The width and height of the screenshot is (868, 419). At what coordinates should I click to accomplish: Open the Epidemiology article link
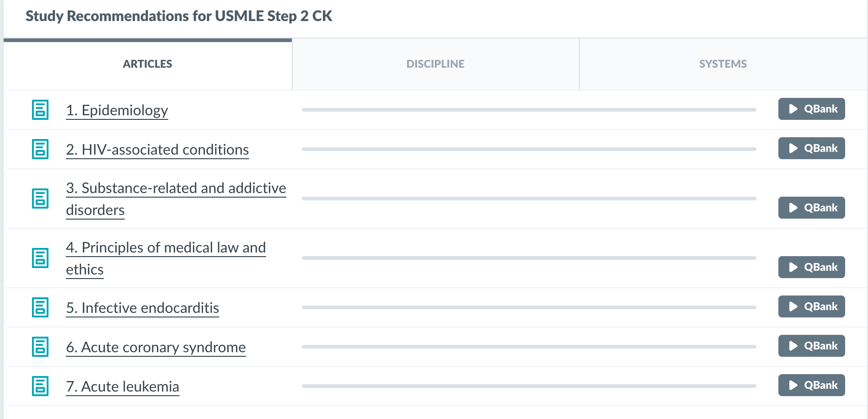point(117,110)
